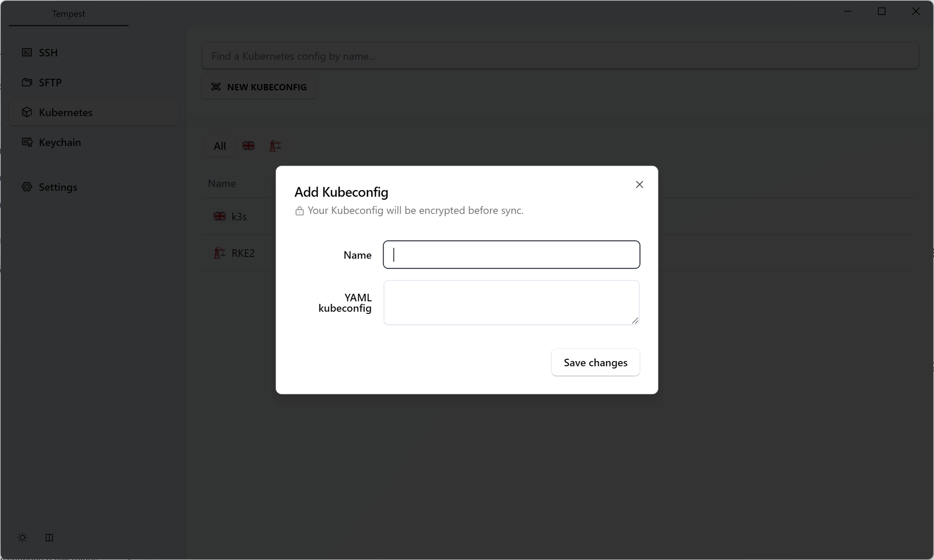934x560 pixels.
Task: Toggle the light/dark theme sun icon
Action: click(22, 538)
